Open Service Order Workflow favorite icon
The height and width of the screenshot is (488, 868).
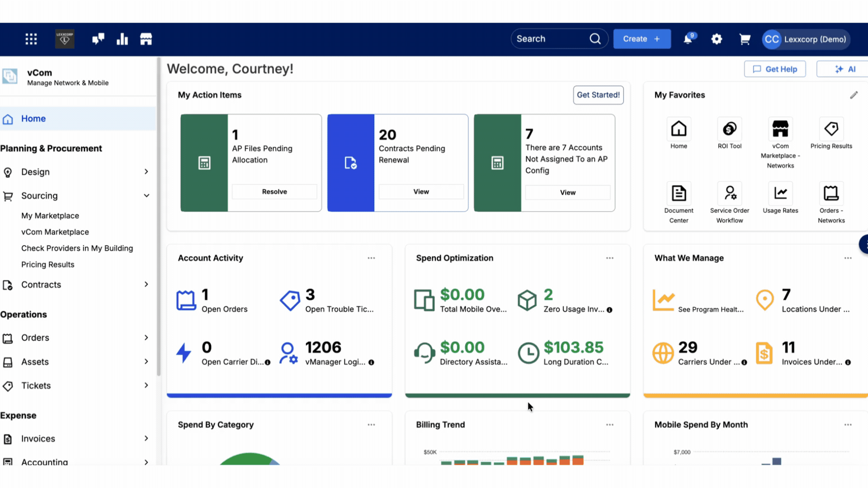[730, 193]
